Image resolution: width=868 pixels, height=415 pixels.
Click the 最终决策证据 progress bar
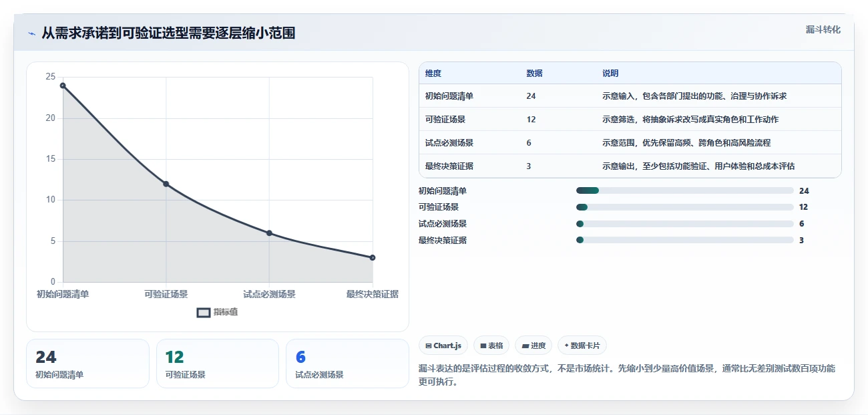tap(684, 240)
